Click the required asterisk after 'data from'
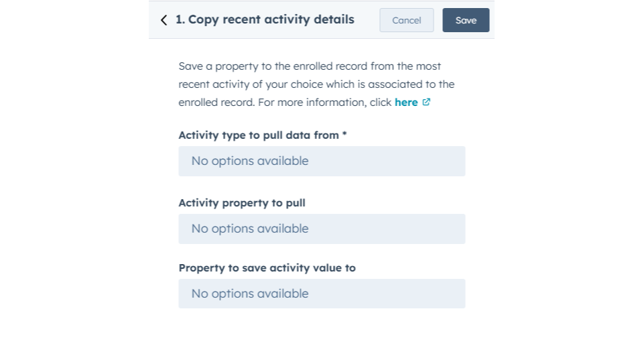Image resolution: width=644 pixels, height=362 pixels. pyautogui.click(x=344, y=134)
